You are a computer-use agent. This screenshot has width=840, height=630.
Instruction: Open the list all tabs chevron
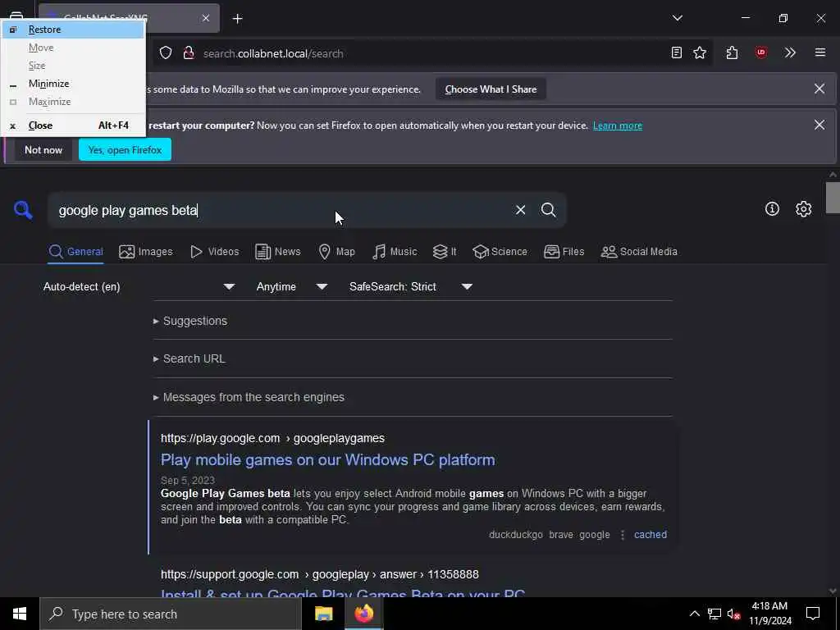[677, 18]
